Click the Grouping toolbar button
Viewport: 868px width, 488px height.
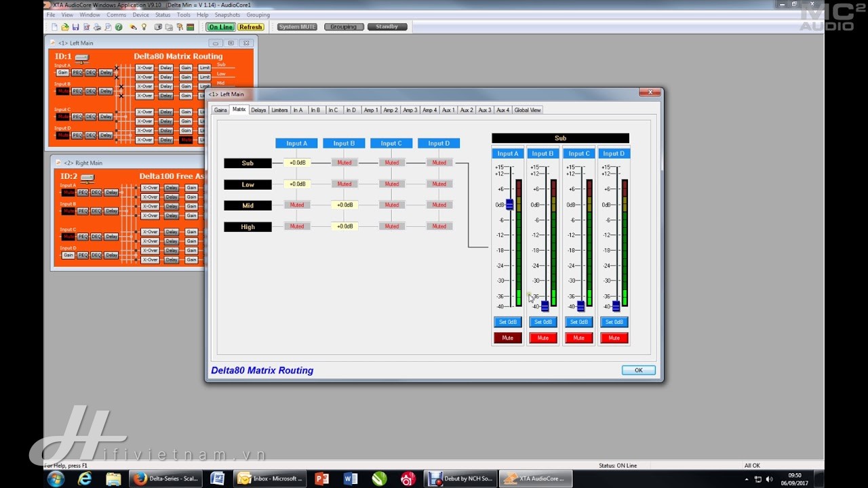(x=344, y=27)
